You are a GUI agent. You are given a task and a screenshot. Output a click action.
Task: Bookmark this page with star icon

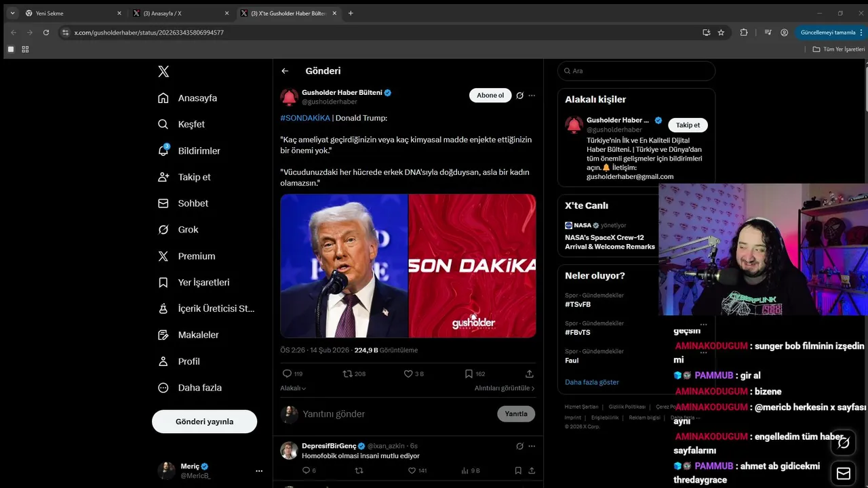(x=721, y=33)
